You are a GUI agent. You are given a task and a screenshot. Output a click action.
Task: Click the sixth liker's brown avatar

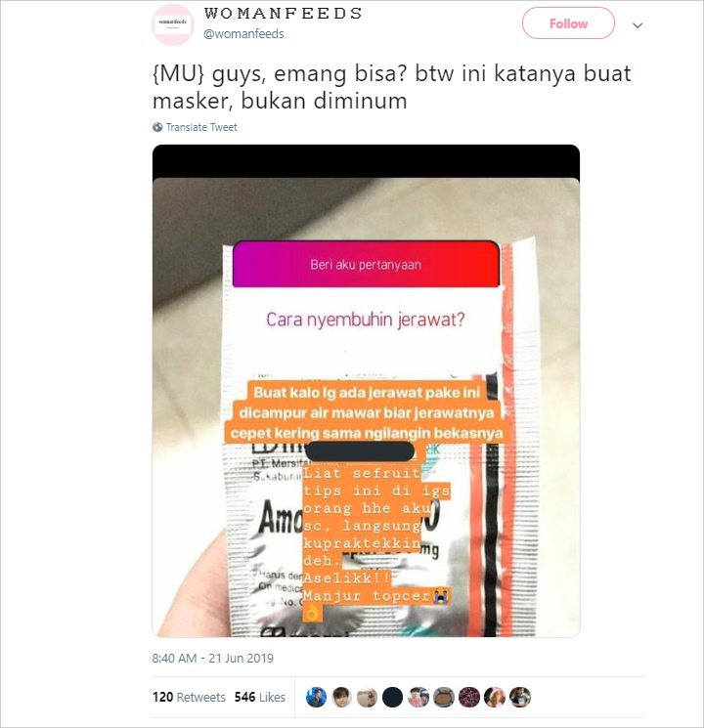(x=443, y=698)
